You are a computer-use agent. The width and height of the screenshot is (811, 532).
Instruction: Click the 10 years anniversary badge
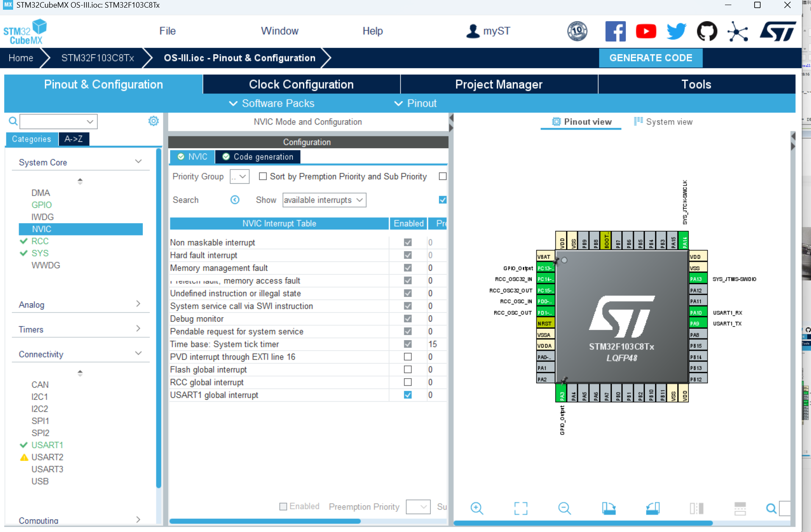click(577, 31)
